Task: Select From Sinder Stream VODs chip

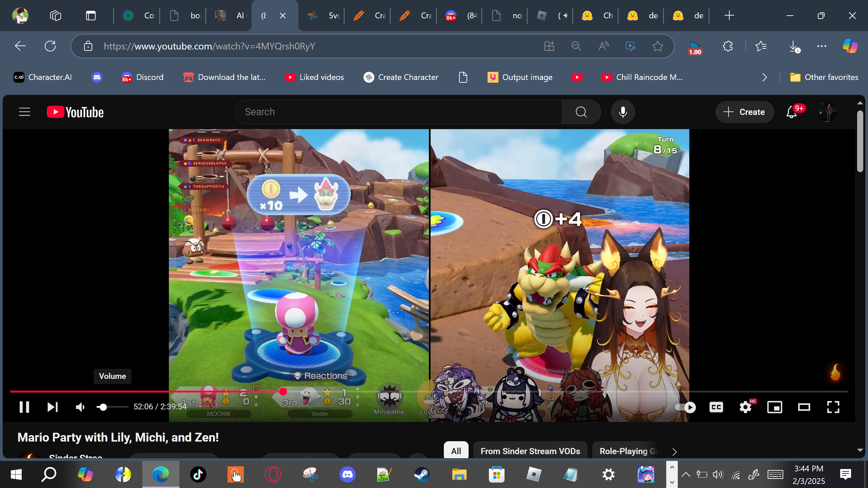Action: pos(530,451)
